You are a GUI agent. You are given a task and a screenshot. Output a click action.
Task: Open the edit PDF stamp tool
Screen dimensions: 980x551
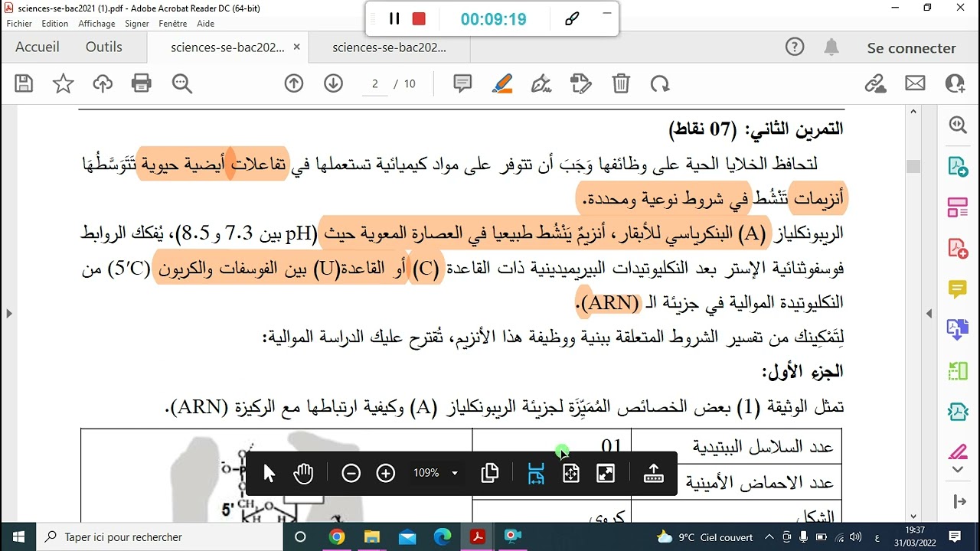click(x=581, y=83)
